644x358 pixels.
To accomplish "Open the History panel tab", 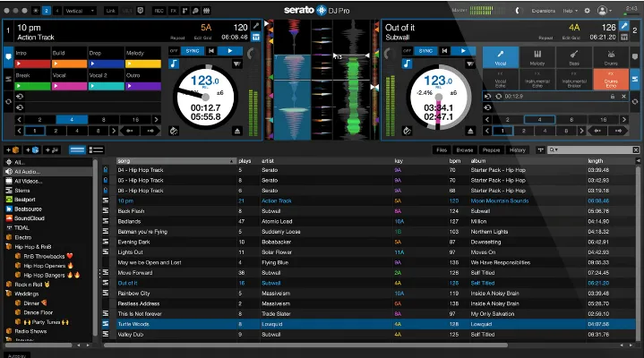I will 518,149.
